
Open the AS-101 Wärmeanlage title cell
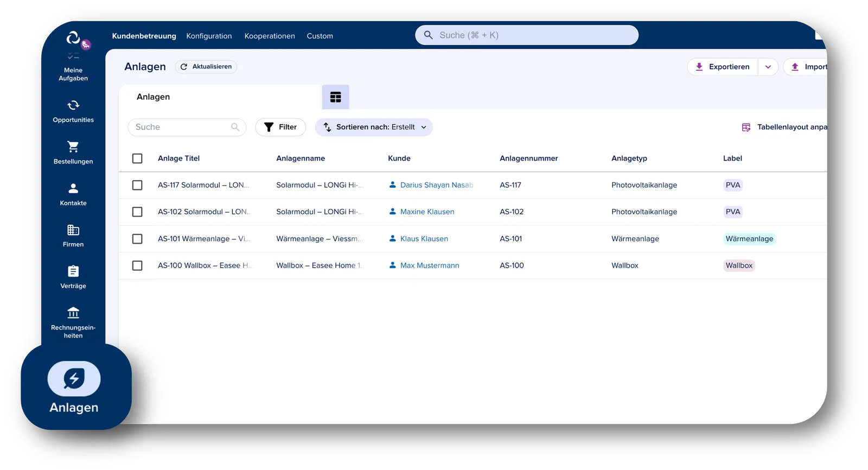(x=204, y=239)
